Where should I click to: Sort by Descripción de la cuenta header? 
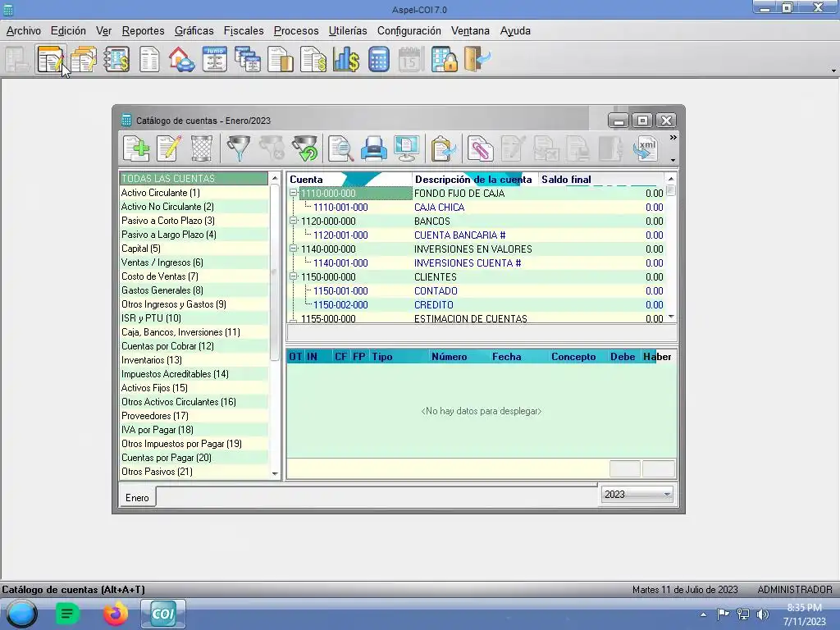coord(475,180)
